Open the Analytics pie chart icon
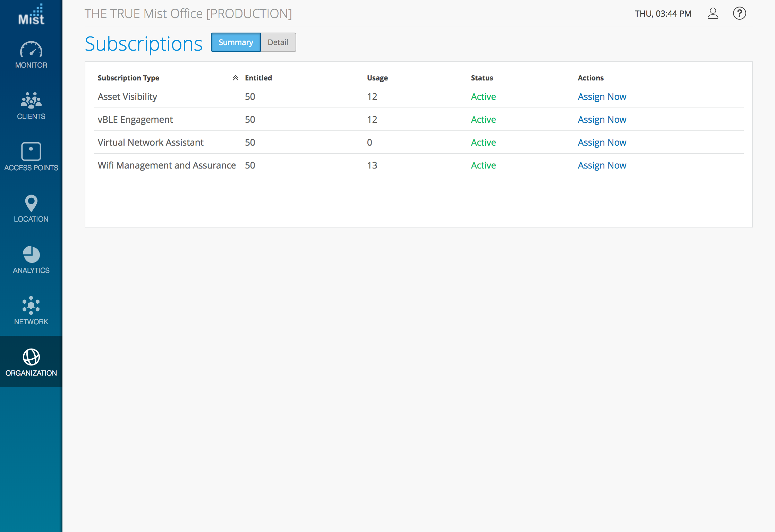Viewport: 775px width, 532px height. point(31,255)
